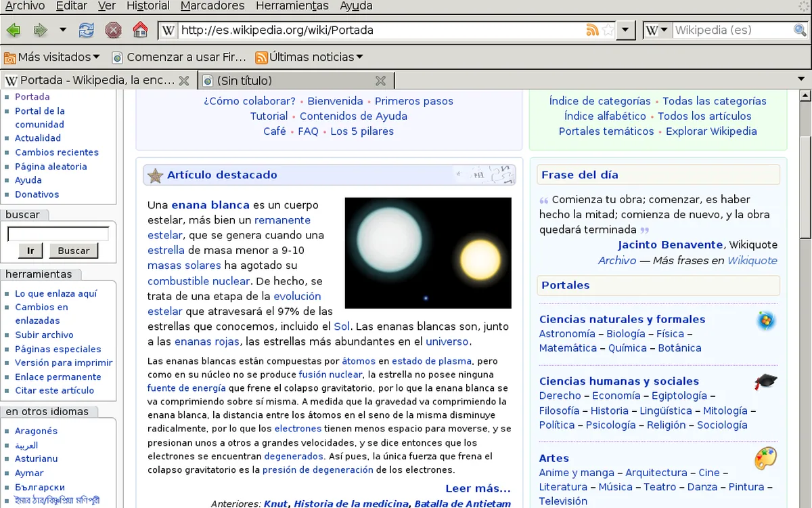Open the Astronomía portal link
Image resolution: width=812 pixels, height=508 pixels.
(567, 333)
